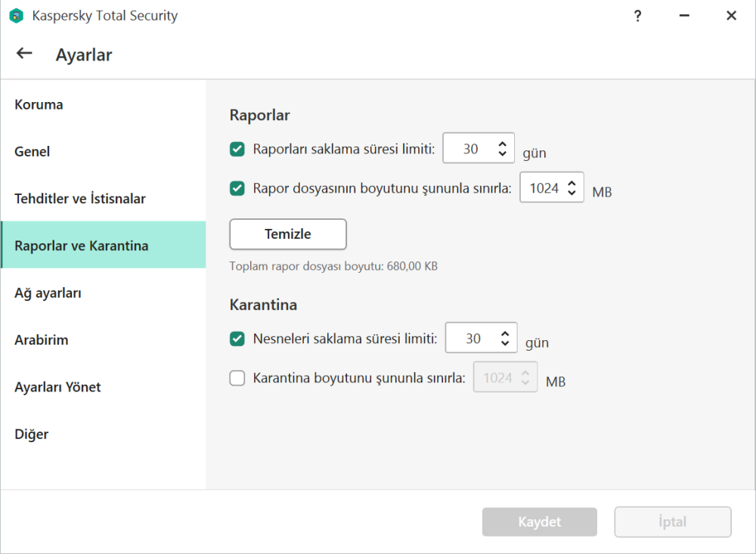Enable Karantina boyutunu şununla sınırla checkbox
Viewport: 756px width, 554px height.
pyautogui.click(x=237, y=378)
